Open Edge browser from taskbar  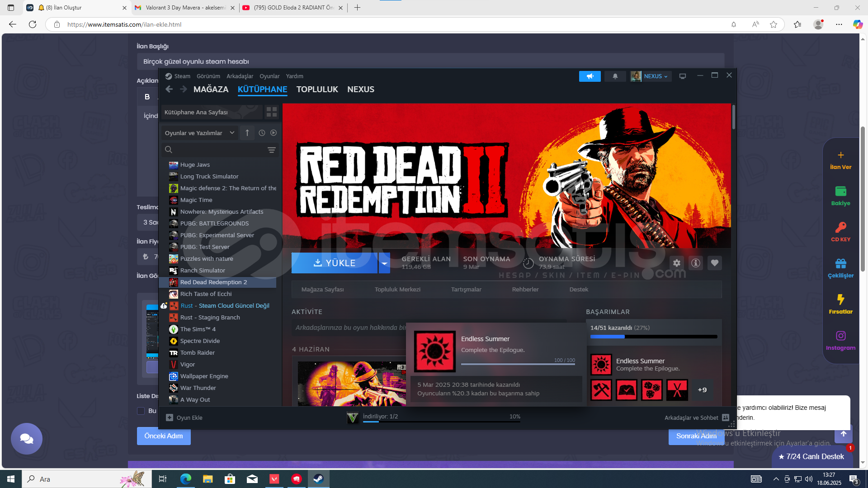[186, 479]
